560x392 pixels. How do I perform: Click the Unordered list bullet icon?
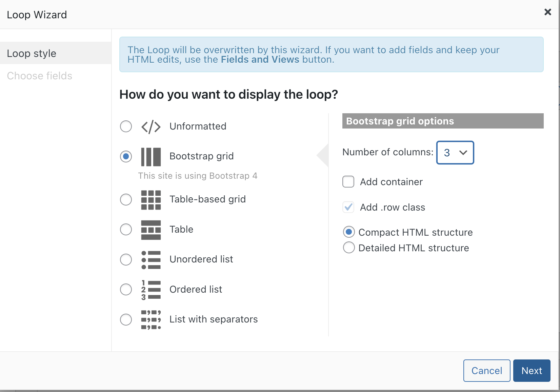point(151,260)
